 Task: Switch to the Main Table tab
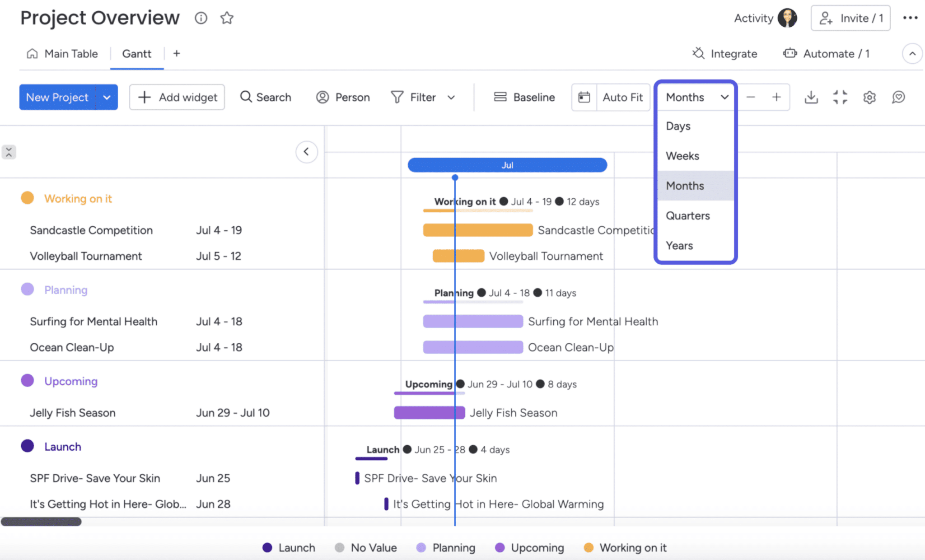tap(70, 53)
